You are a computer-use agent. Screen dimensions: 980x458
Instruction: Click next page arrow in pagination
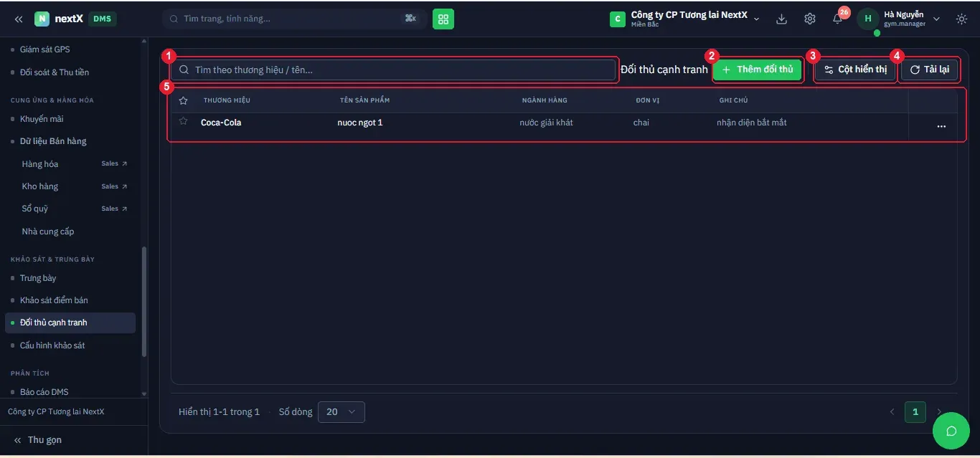(x=938, y=412)
